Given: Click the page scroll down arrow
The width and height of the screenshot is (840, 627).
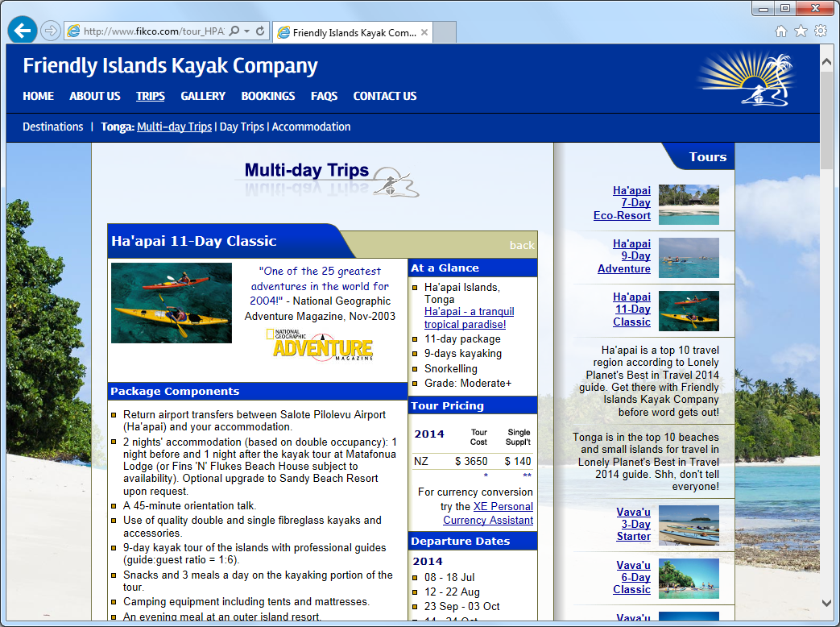Looking at the screenshot, I should 827,602.
